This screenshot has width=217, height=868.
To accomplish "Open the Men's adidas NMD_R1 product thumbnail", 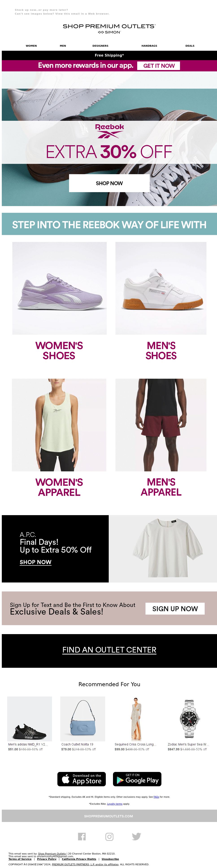I will [30, 719].
